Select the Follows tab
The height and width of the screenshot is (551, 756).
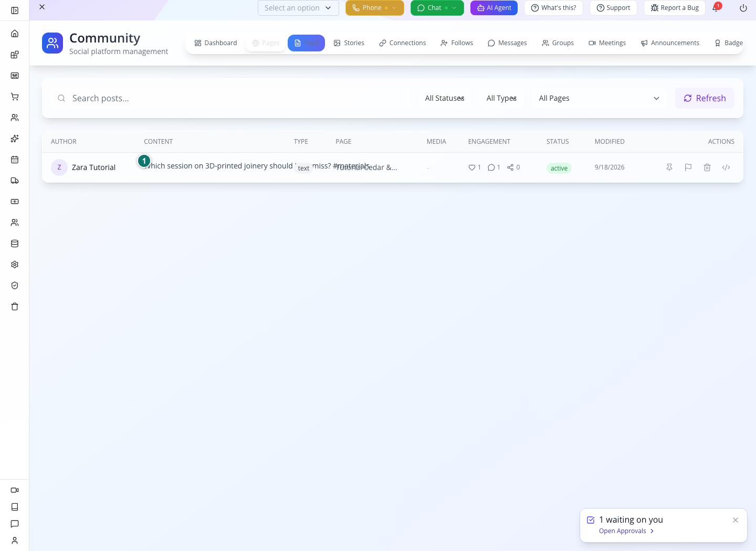pos(457,43)
